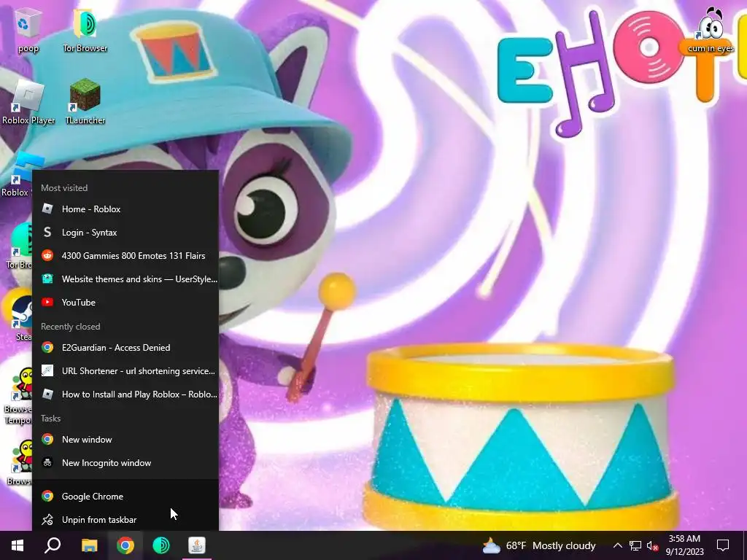The image size is (747, 560).
Task: Open Home - Roblox from Most visited
Action: (125, 209)
